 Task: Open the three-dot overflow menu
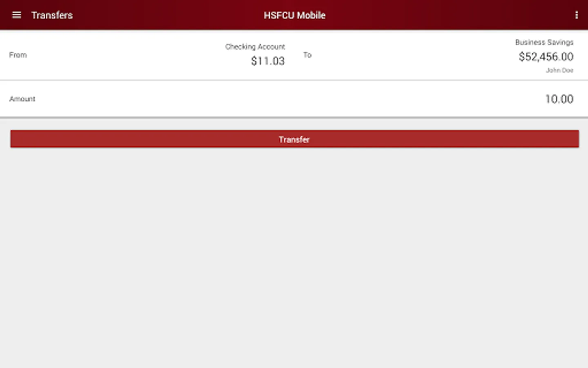[576, 15]
